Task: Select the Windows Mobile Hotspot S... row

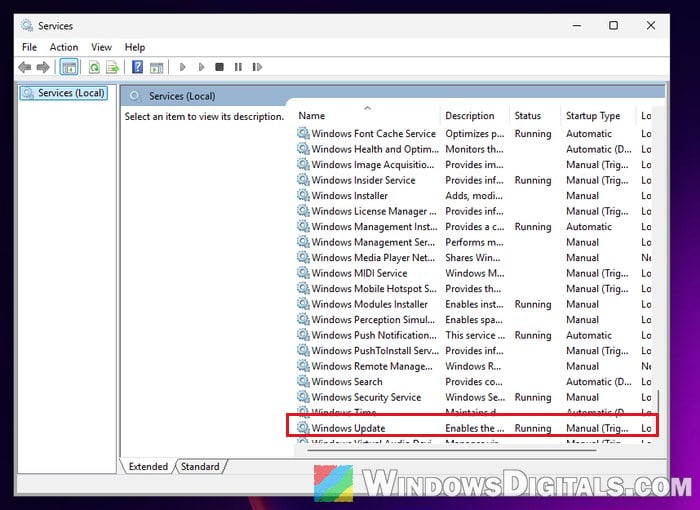Action: (x=474, y=288)
